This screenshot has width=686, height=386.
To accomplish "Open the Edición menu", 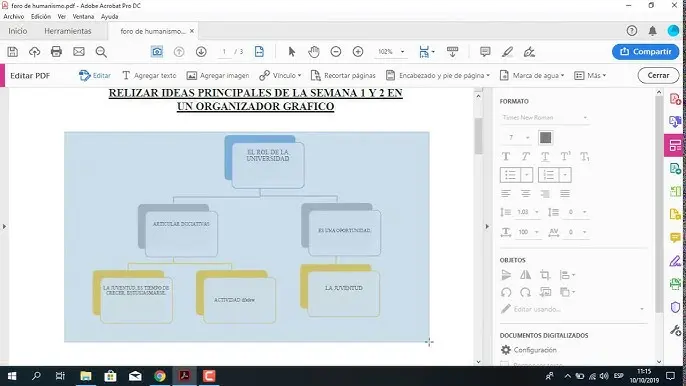I will click(x=41, y=17).
